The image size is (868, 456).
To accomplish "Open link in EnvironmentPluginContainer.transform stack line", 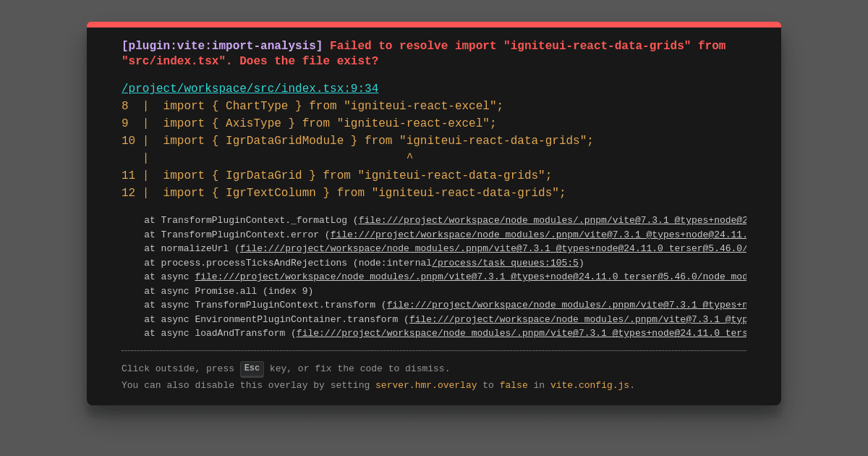I will [578, 319].
